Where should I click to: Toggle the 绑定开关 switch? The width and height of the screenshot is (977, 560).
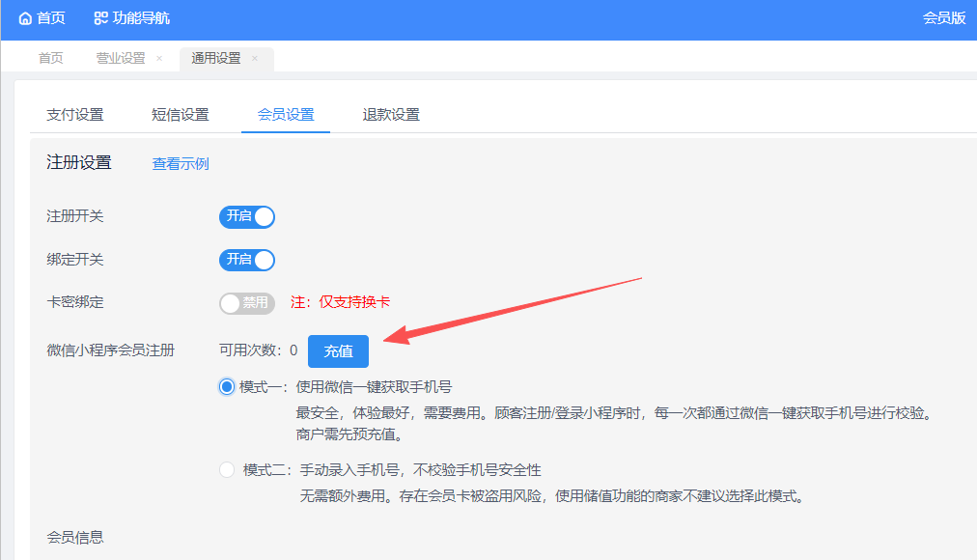pyautogui.click(x=247, y=260)
